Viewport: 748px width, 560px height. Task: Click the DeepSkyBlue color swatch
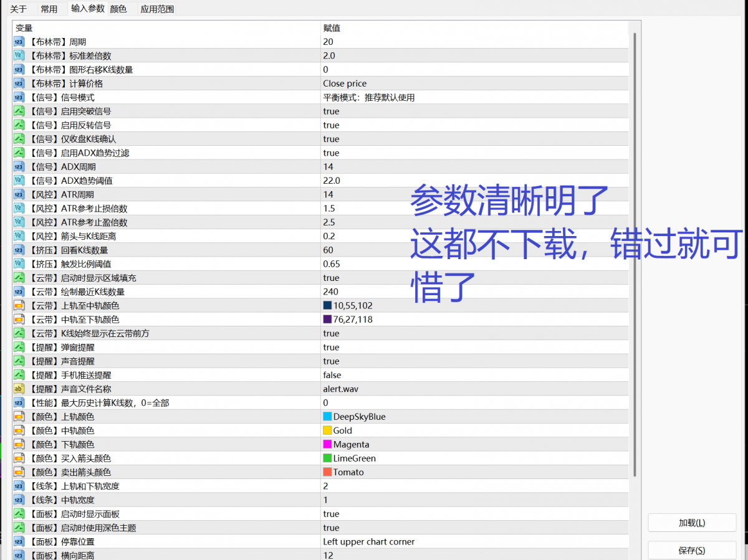tap(327, 417)
